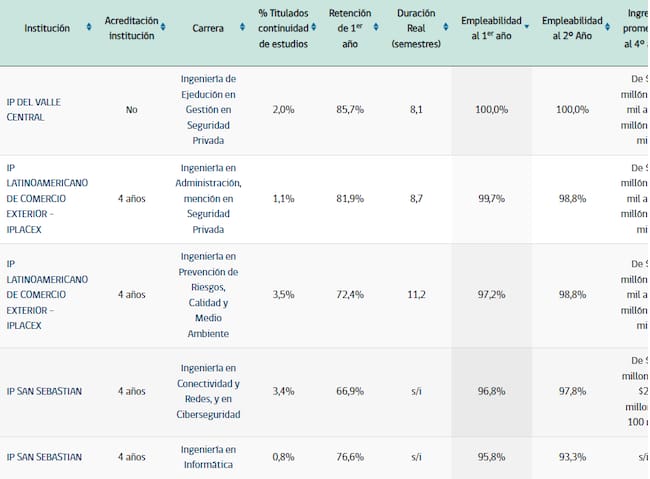Click Ingeniería en Conectividad y Redes career

point(208,391)
